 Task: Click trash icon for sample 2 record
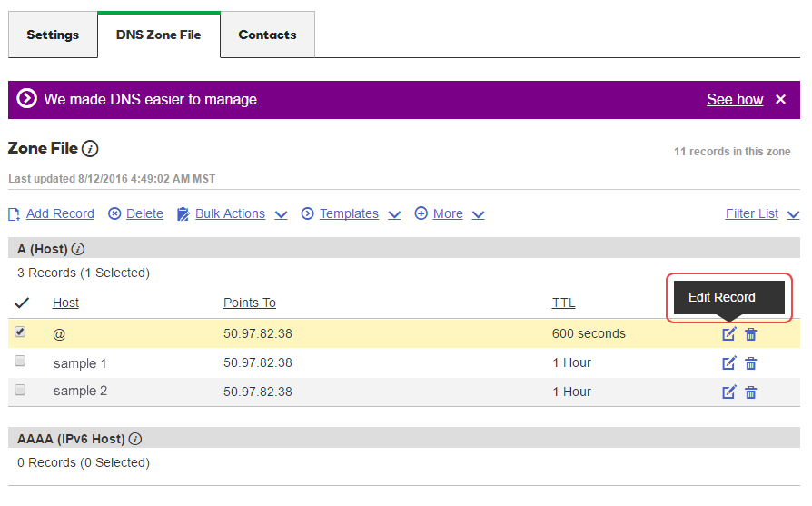coord(750,392)
